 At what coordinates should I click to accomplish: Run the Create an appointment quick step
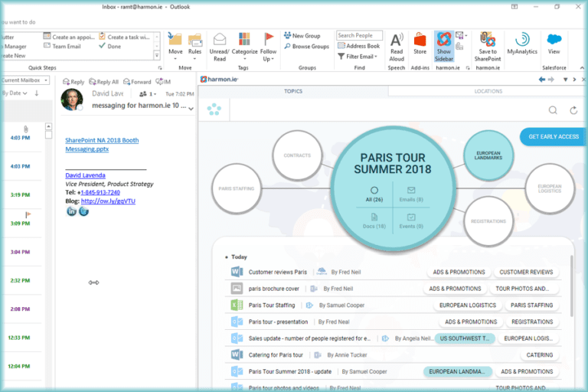[x=69, y=37]
